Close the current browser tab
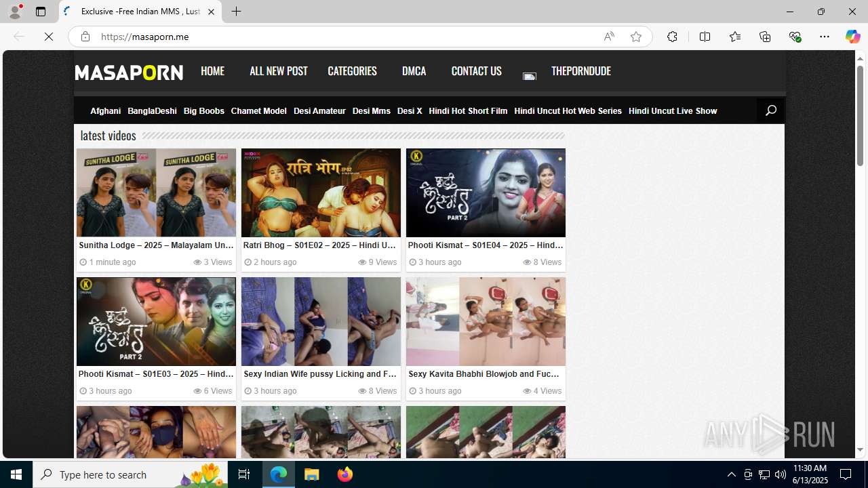The width and height of the screenshot is (868, 488). tap(211, 12)
